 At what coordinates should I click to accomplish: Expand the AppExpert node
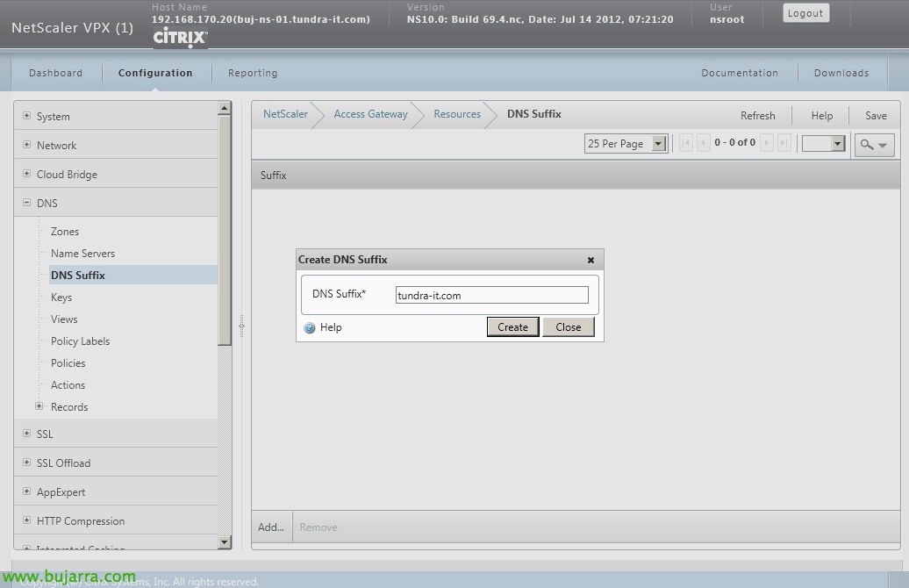tap(26, 491)
